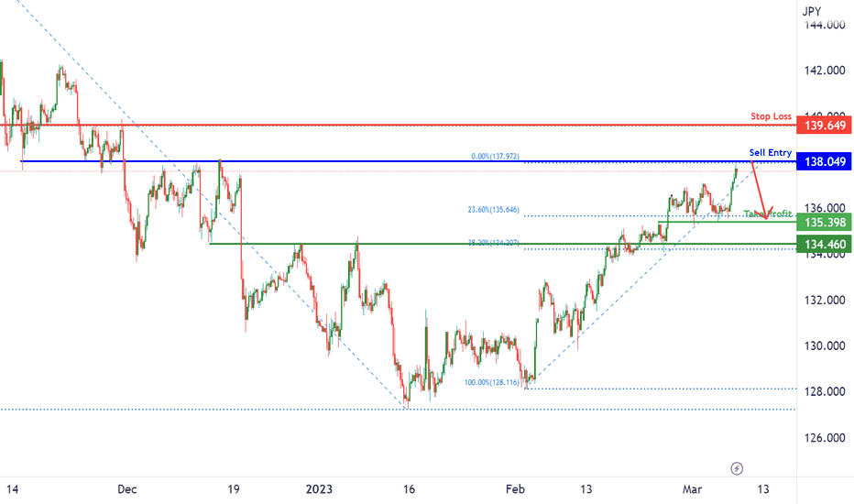This screenshot has width=854, height=504.
Task: Click the 130.000 price axis label
Action: (x=825, y=346)
